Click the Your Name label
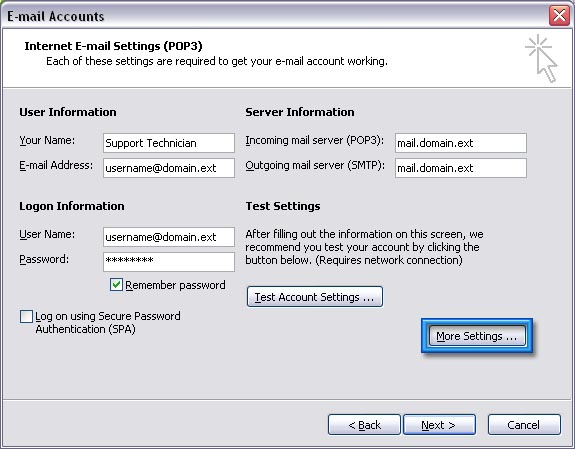The height and width of the screenshot is (449, 575). coord(47,140)
